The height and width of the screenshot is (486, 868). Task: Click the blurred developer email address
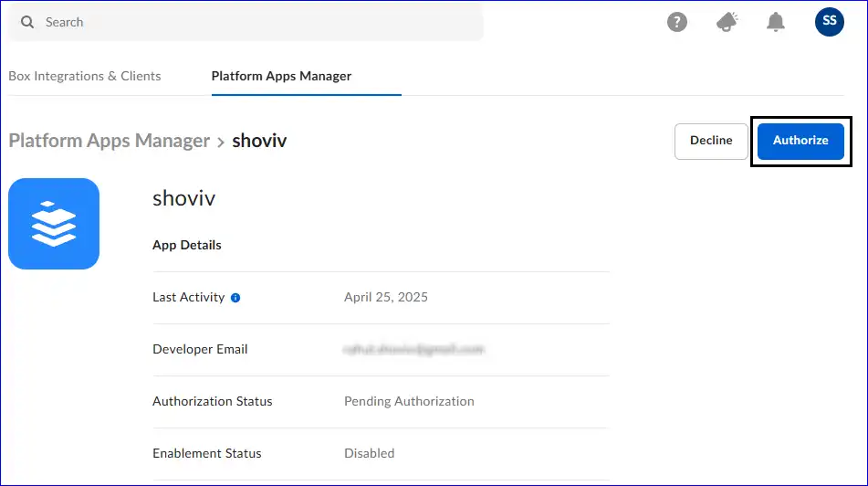coord(413,349)
